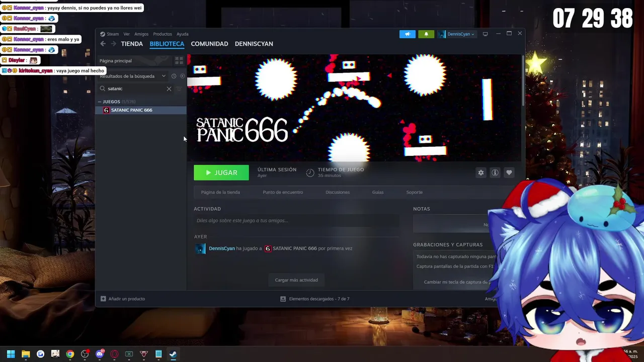Screen dimensions: 644x362
Task: Open Guías link
Action: (378, 192)
